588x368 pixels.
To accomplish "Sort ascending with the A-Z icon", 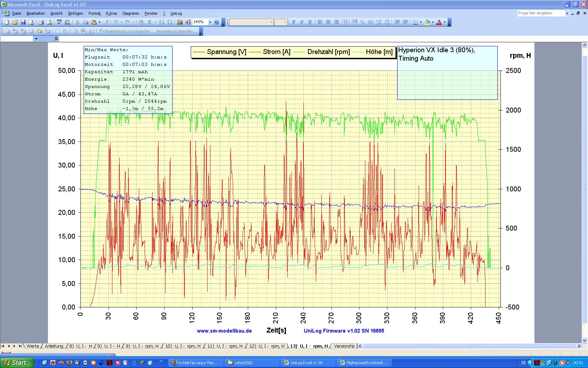I will pyautogui.click(x=161, y=22).
